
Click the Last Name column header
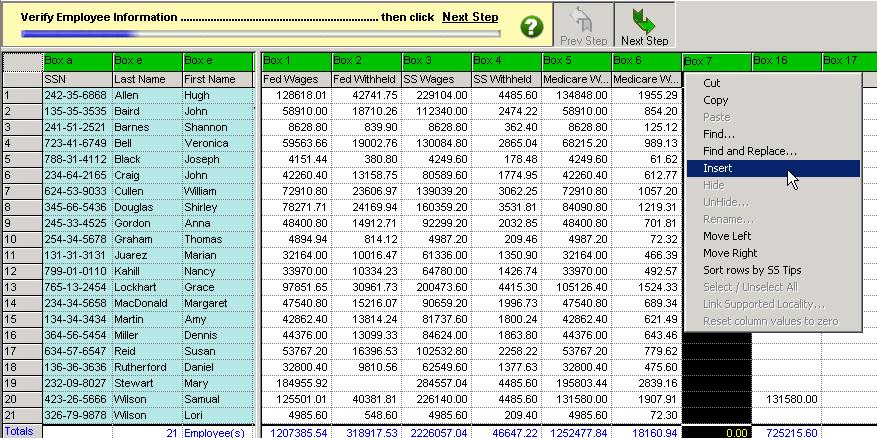pyautogui.click(x=146, y=78)
